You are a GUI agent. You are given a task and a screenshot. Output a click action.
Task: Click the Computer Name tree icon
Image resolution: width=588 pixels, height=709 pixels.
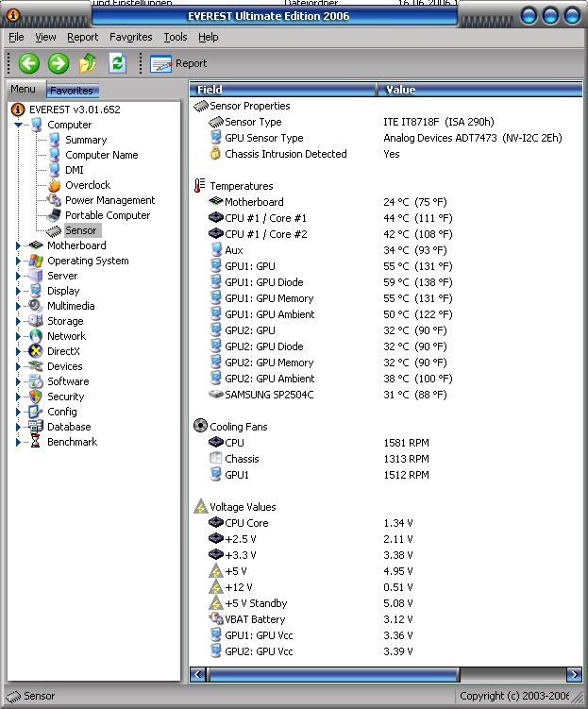click(x=54, y=155)
